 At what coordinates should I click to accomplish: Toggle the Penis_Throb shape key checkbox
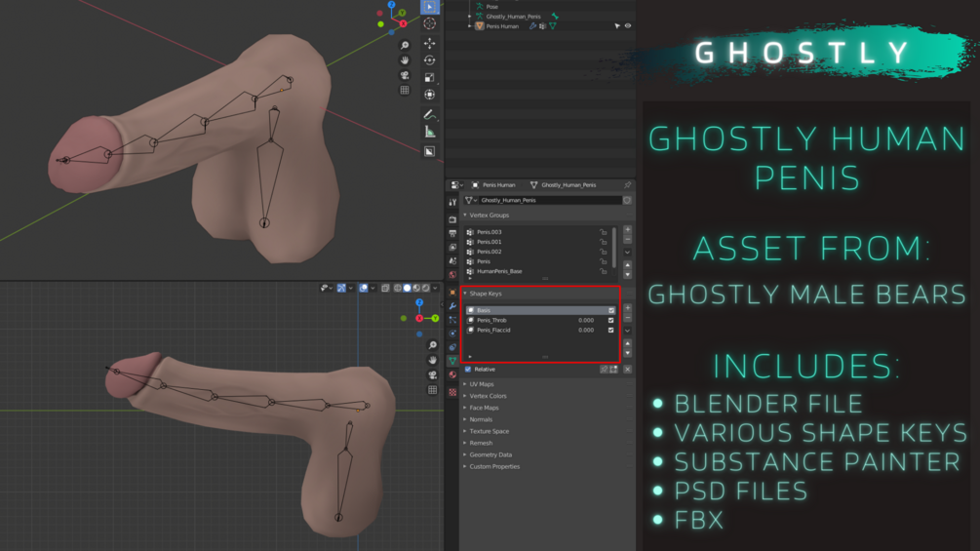pyautogui.click(x=611, y=321)
